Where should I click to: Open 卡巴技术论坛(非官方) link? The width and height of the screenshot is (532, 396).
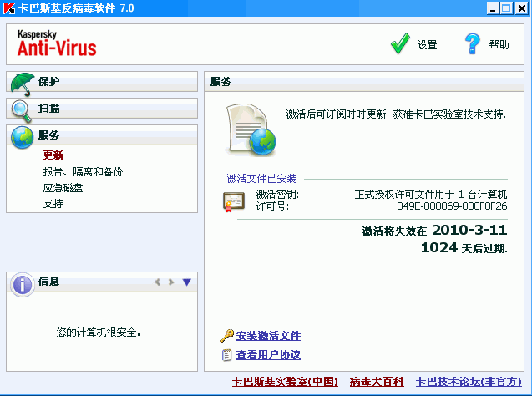469,382
